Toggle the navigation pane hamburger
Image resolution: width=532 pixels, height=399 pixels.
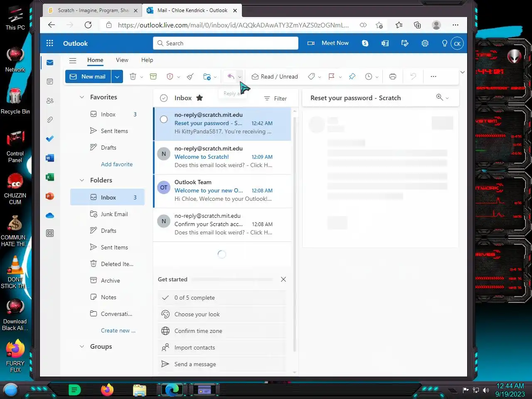click(73, 60)
